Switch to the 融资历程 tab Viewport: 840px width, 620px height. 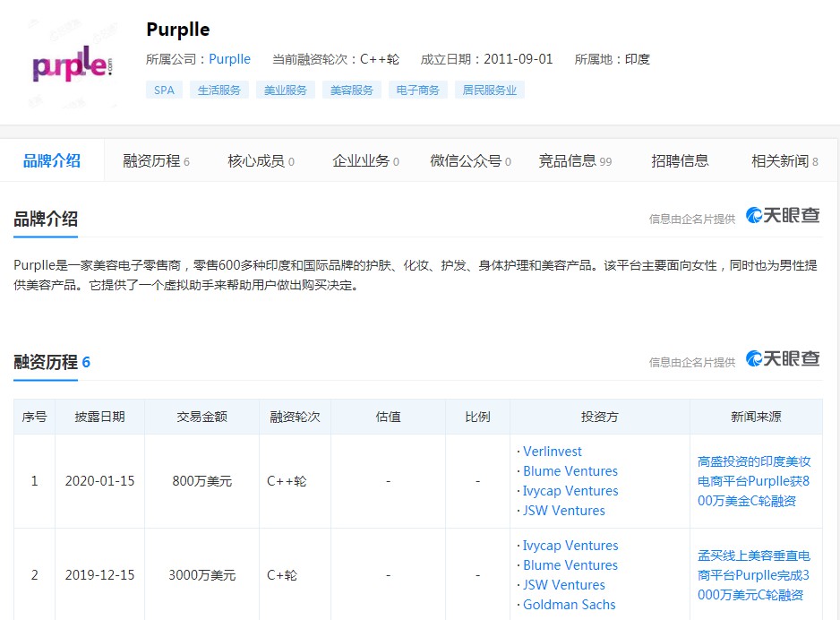tap(156, 160)
